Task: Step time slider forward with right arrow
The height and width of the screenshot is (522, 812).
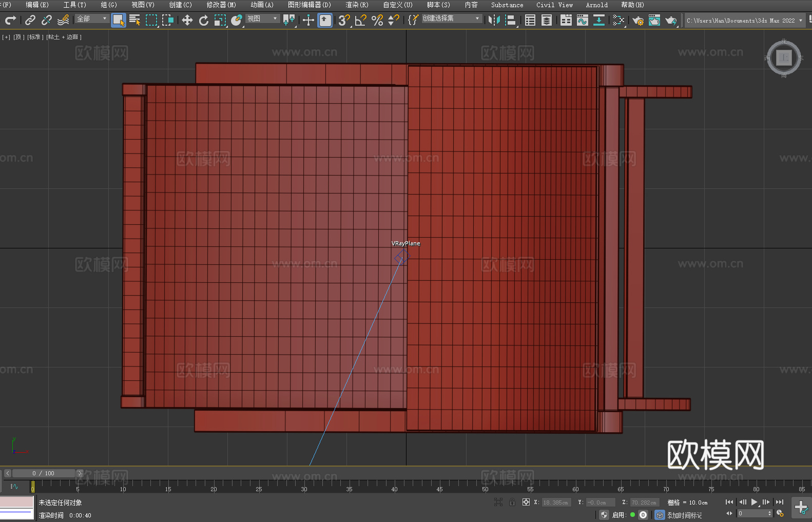Action: point(80,473)
